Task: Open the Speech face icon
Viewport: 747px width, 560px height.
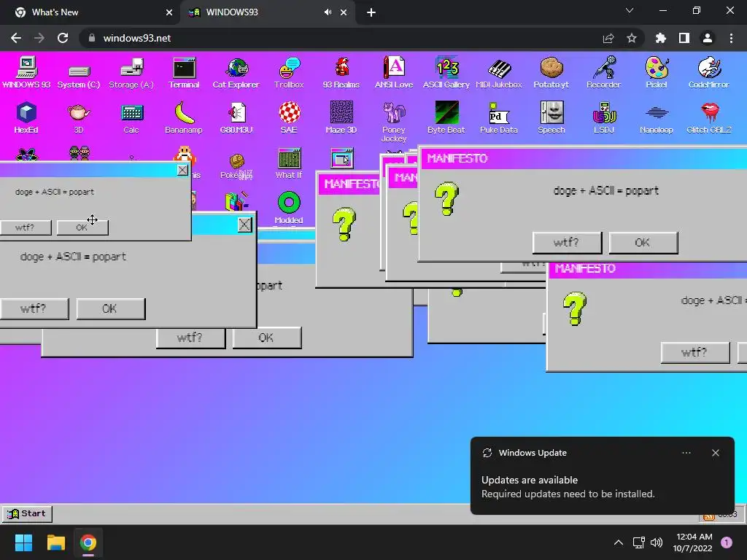Action: coord(551,117)
